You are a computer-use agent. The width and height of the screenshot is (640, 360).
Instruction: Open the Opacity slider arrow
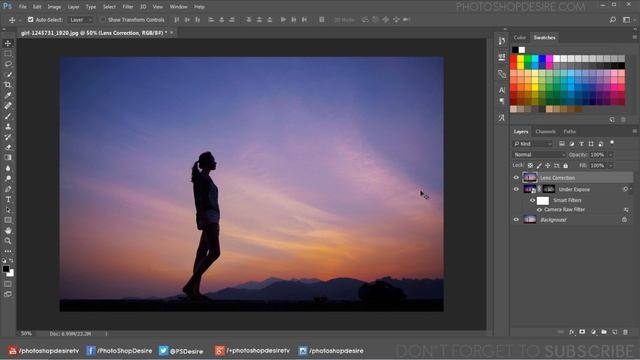(x=611, y=155)
